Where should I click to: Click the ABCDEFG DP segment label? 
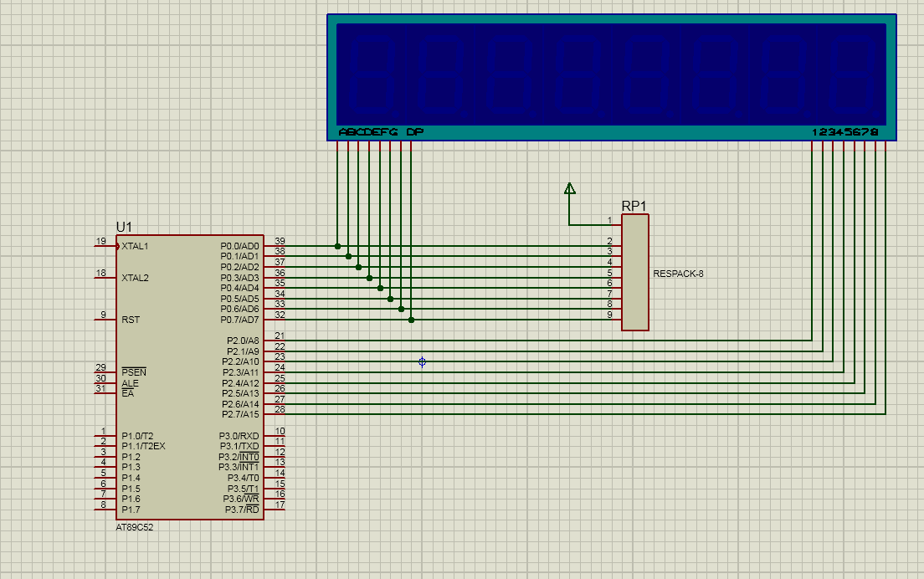point(381,132)
